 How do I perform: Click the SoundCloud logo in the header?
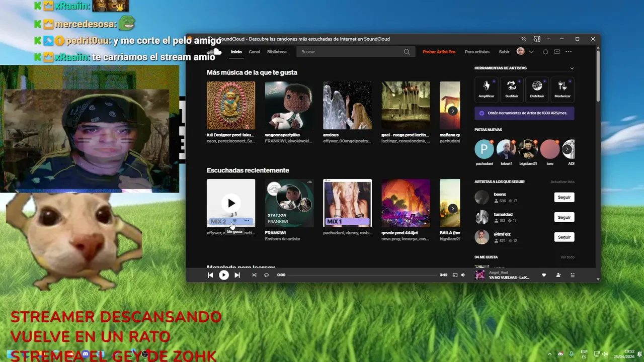pos(214,51)
